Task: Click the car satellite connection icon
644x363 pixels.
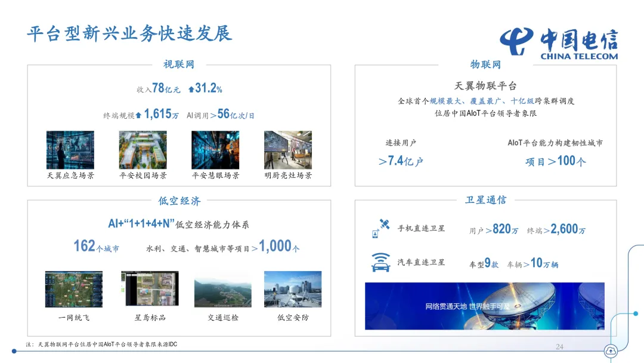Action: click(x=380, y=262)
